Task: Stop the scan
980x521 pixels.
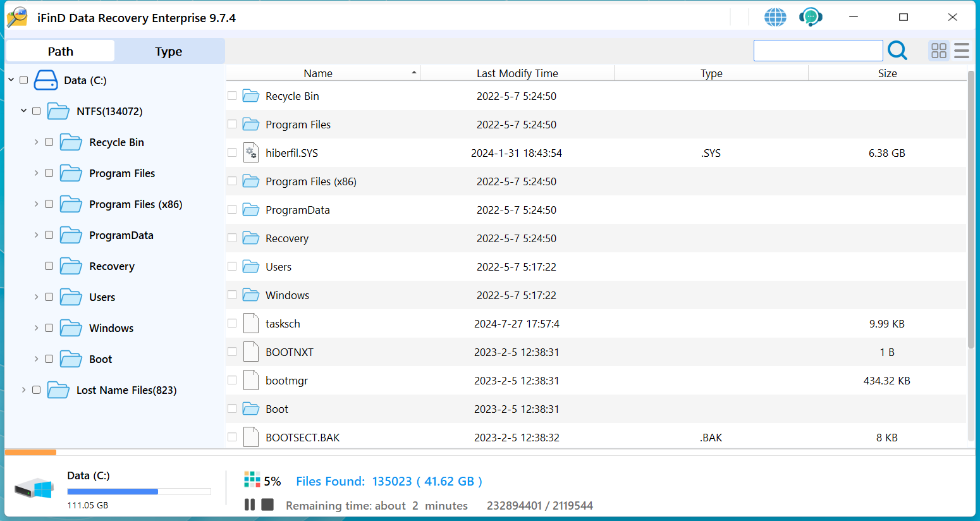Action: click(267, 505)
